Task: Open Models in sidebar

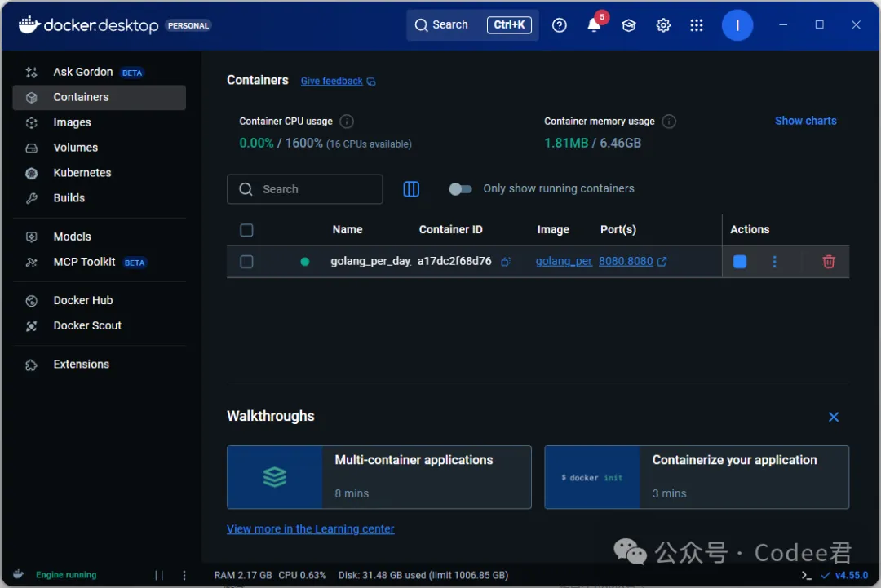Action: click(x=99, y=237)
